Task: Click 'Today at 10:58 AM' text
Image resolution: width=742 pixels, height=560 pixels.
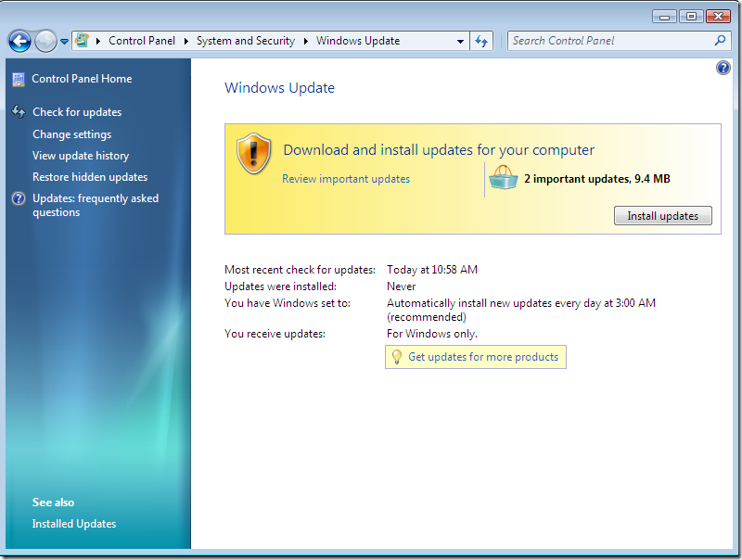Action: [x=432, y=270]
